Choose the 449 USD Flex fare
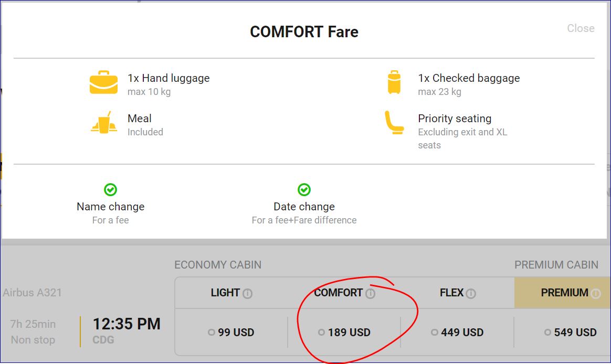The height and width of the screenshot is (364, 611). pyautogui.click(x=434, y=333)
